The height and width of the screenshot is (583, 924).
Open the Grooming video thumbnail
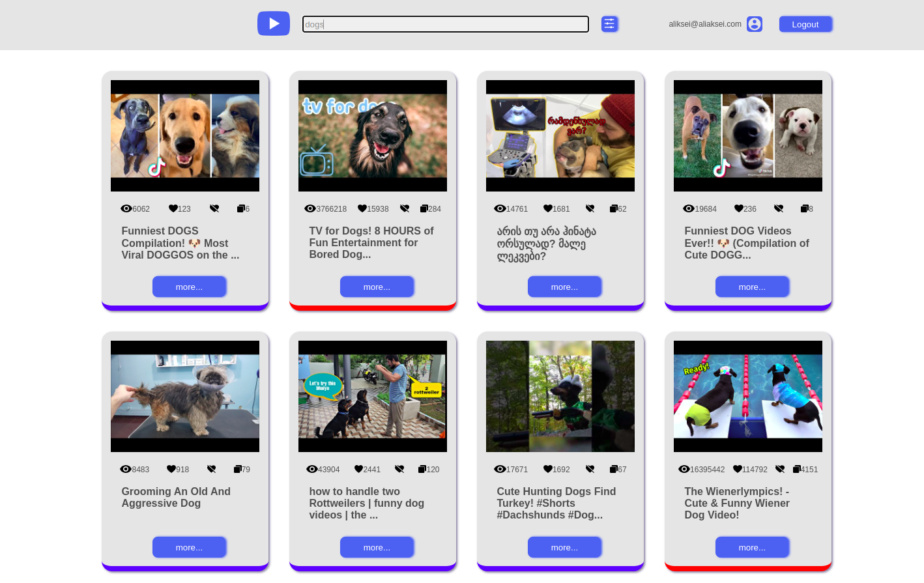pyautogui.click(x=184, y=396)
